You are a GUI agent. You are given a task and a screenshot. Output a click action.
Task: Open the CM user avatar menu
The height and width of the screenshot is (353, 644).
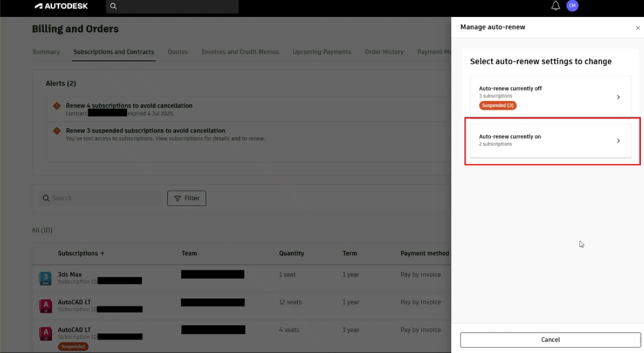coord(572,6)
